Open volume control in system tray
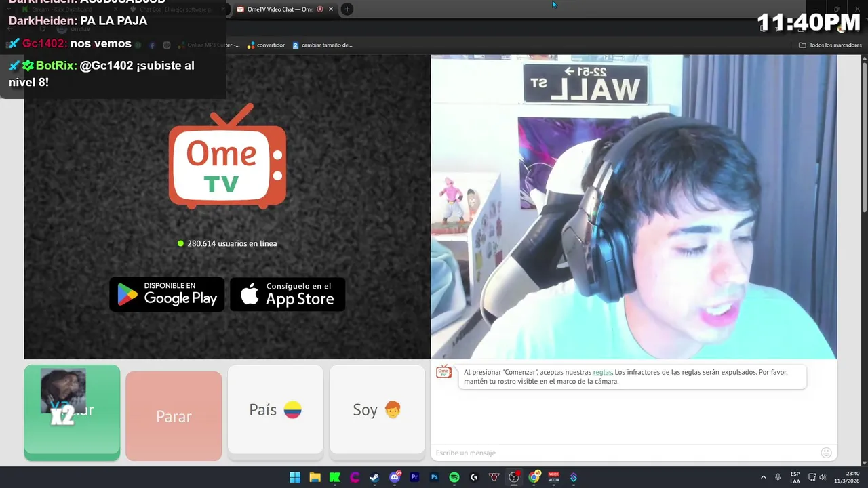 [x=823, y=477]
